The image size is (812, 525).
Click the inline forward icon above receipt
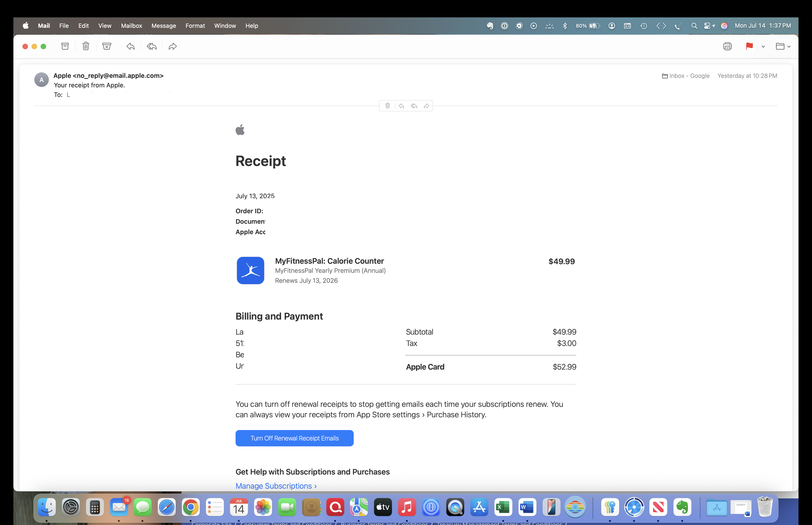point(426,106)
